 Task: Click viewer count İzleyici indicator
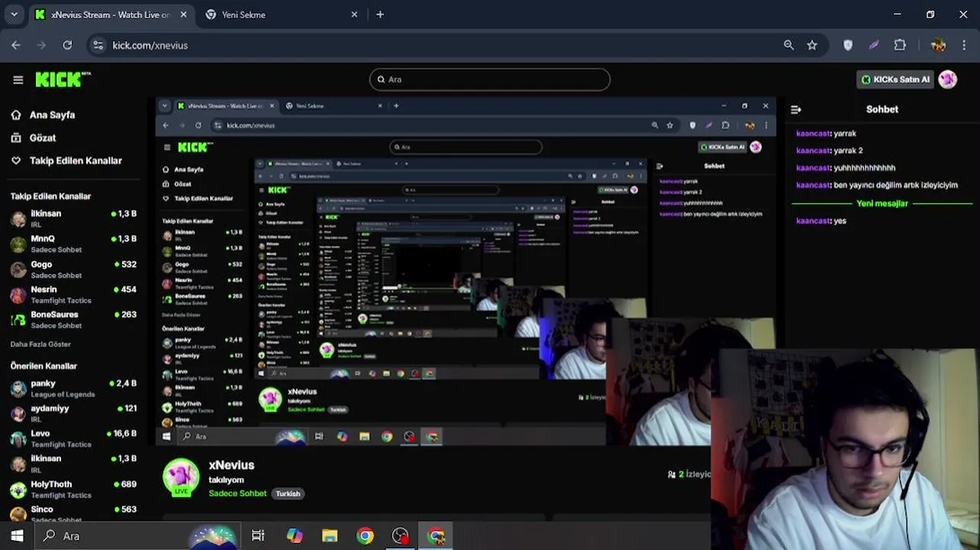(689, 474)
